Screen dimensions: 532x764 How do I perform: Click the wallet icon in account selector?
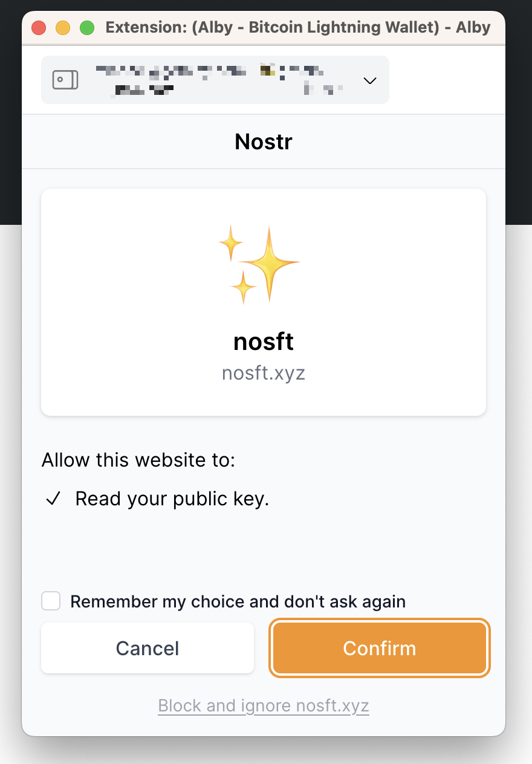pos(65,80)
